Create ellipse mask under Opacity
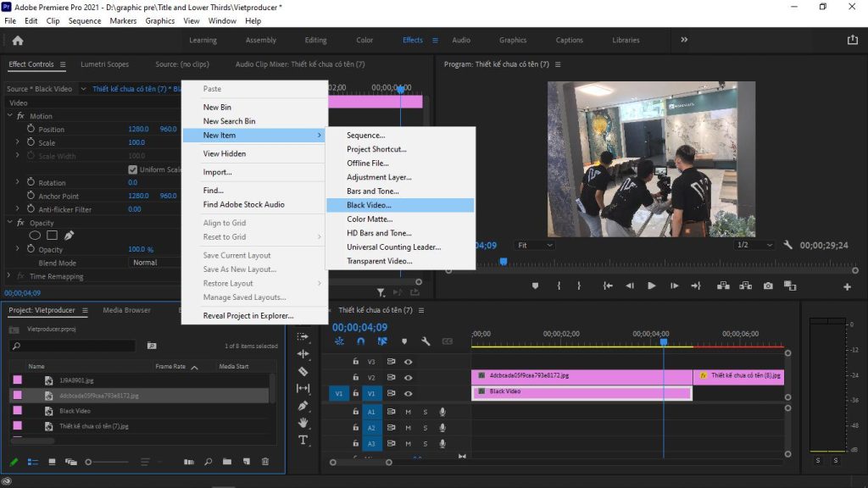Screen dimensions: 868x488 [x=36, y=236]
